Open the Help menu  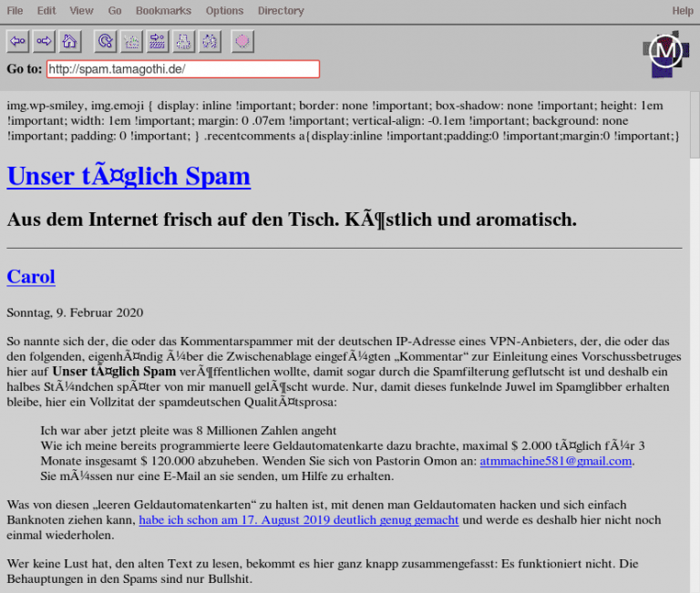click(x=683, y=11)
